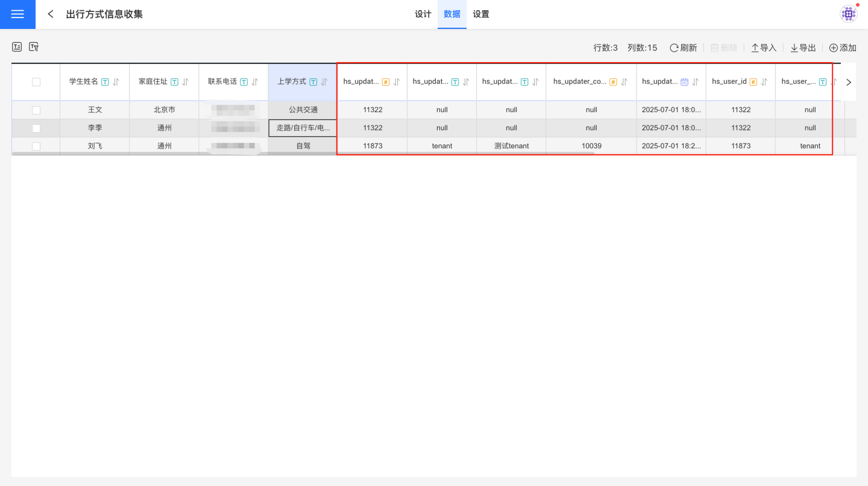
Task: Check the row checkbox for 刘飞
Action: tap(36, 146)
